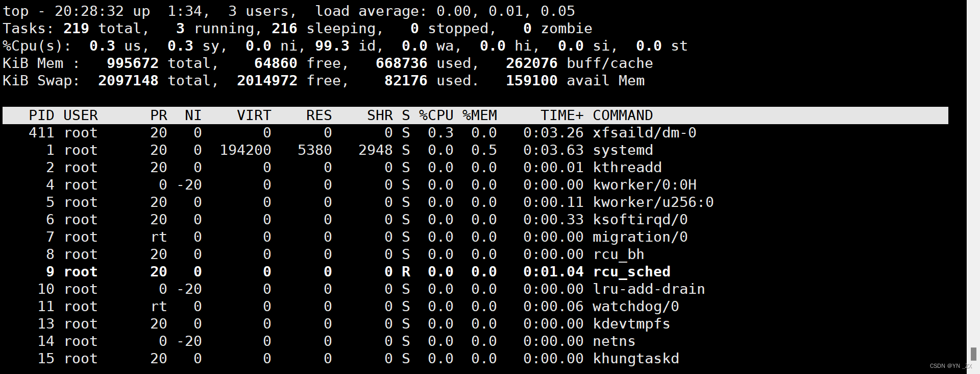Click the 64860 free memory value
Viewport: 980px width, 374px height.
[x=276, y=63]
